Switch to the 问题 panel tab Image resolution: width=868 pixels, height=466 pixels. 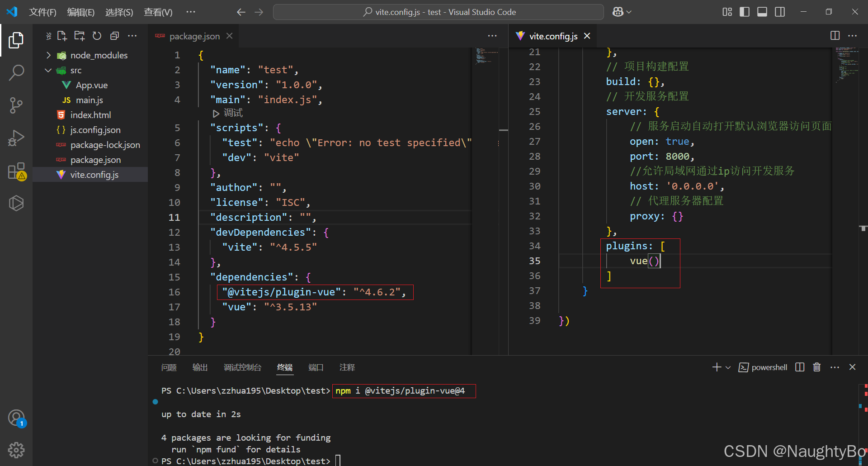coord(169,367)
